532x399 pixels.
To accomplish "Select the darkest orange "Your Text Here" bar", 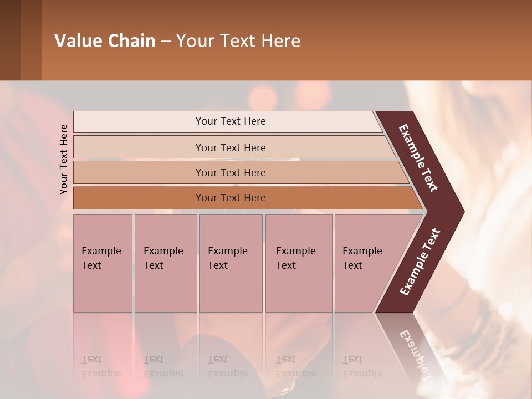I will pos(230,198).
